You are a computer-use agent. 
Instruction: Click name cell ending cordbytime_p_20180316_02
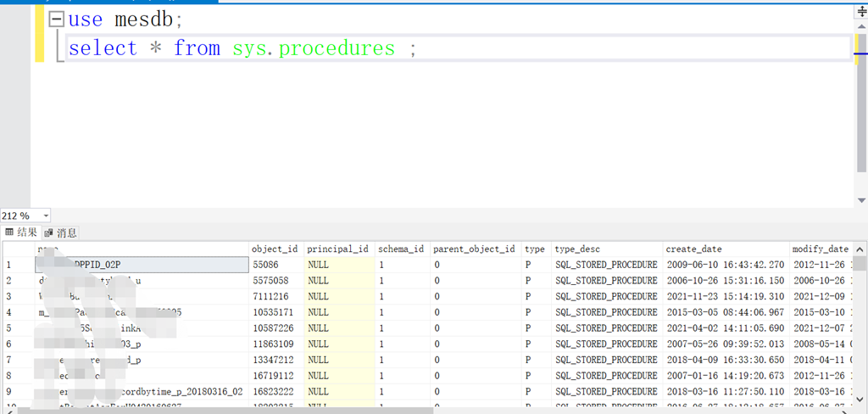tap(142, 391)
